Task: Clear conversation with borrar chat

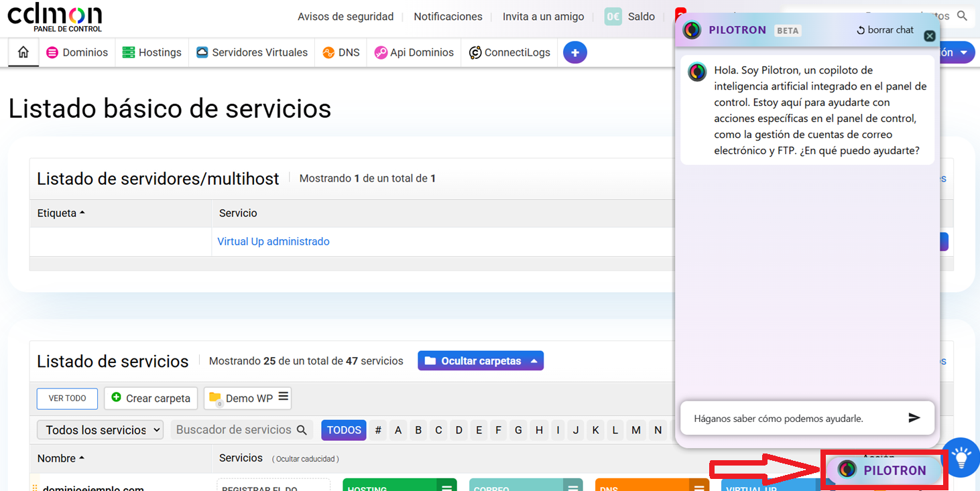Action: point(885,30)
